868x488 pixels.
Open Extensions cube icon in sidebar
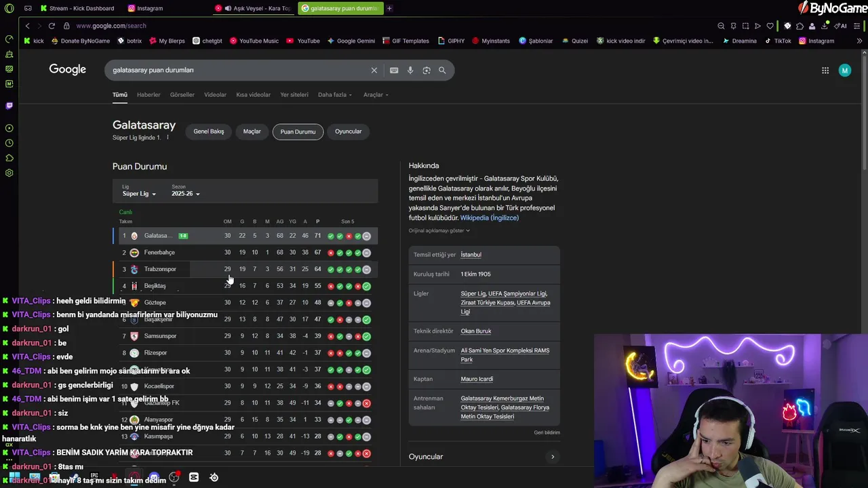[x=9, y=158]
